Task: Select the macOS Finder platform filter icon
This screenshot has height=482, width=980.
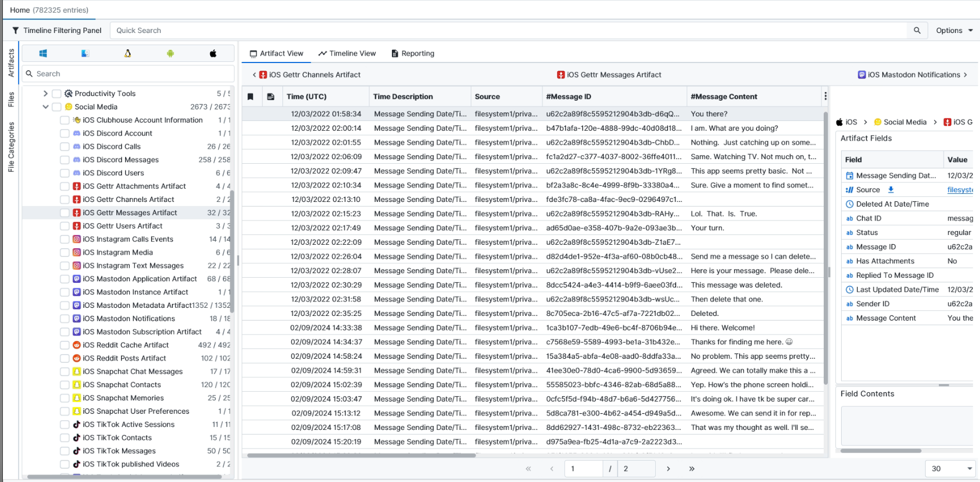Action: click(x=85, y=53)
